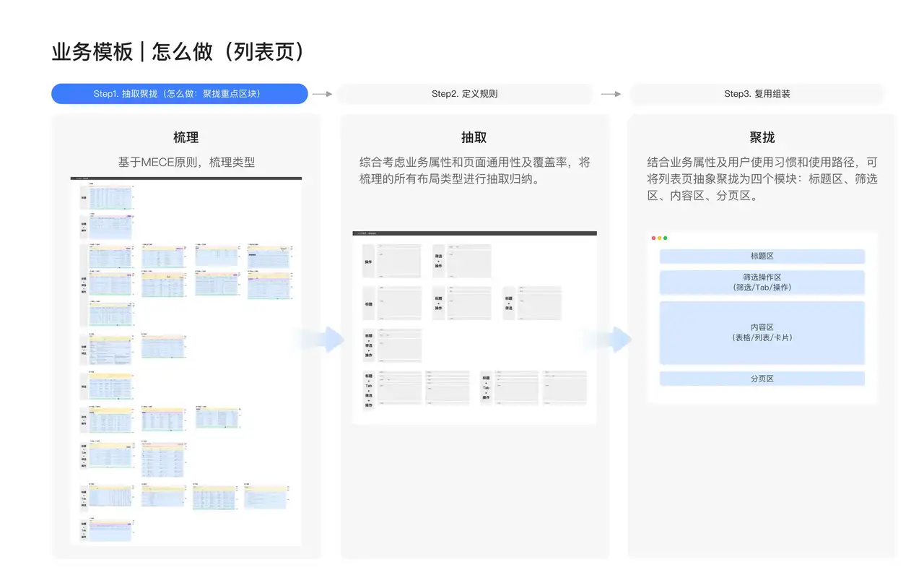Image resolution: width=924 pixels, height=578 pixels.
Task: Open the wireframe next to 标题+筛选 label
Action: 539,303
